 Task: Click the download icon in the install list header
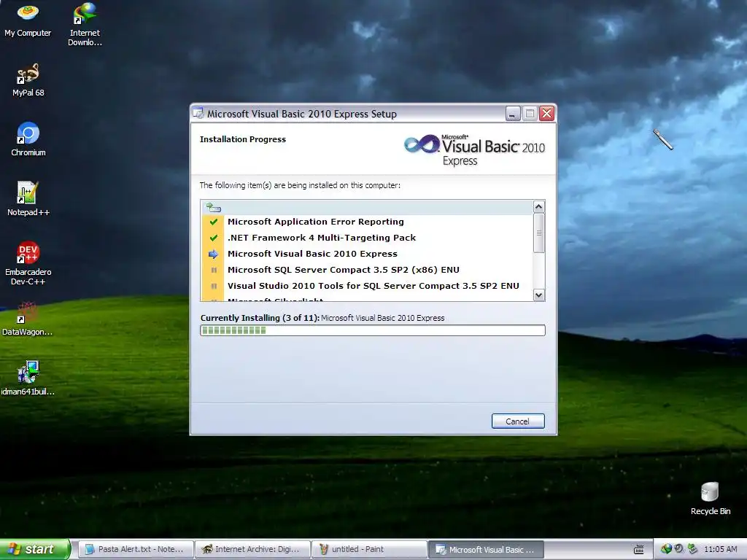point(213,207)
